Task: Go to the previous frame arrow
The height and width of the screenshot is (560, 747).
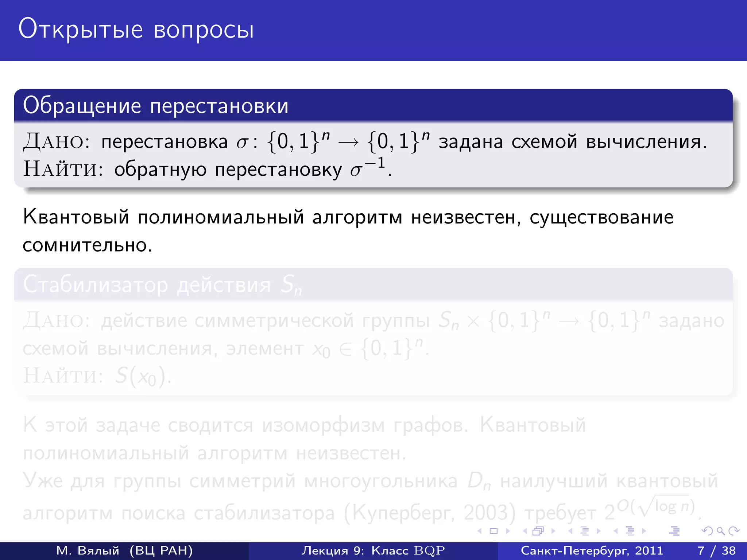Action: coord(525,531)
